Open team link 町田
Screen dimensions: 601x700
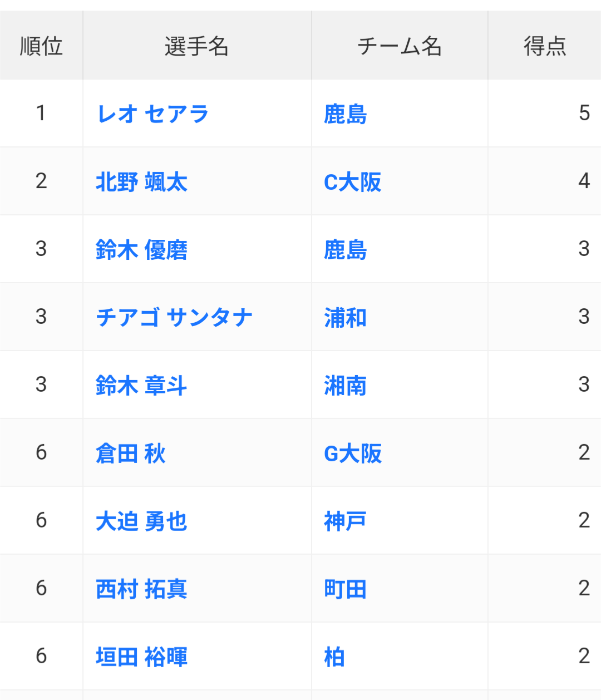(345, 589)
